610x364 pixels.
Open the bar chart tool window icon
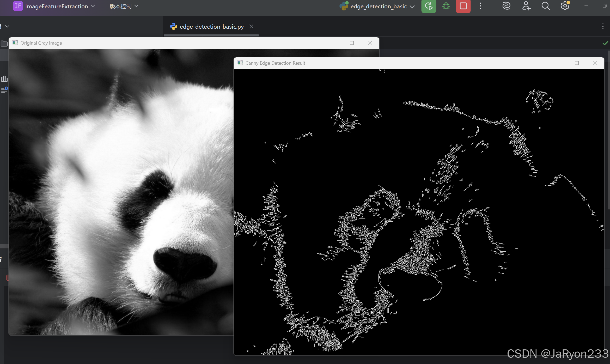(x=4, y=79)
